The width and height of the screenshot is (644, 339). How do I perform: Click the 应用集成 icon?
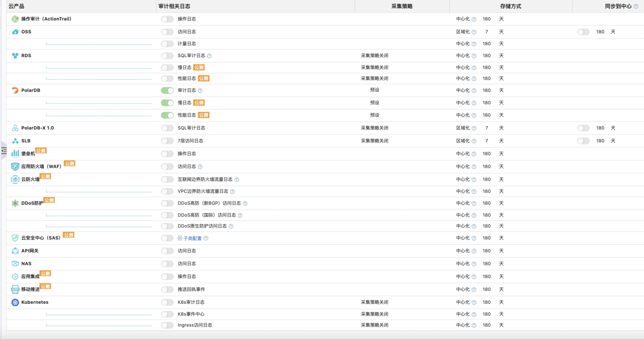click(x=15, y=277)
